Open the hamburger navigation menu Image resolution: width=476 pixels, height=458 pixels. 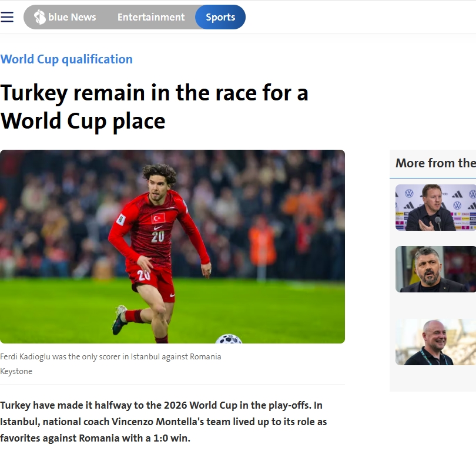[7, 17]
